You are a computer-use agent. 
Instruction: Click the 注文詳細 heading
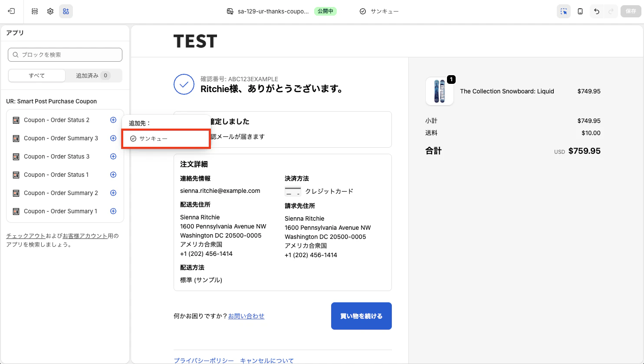194,164
